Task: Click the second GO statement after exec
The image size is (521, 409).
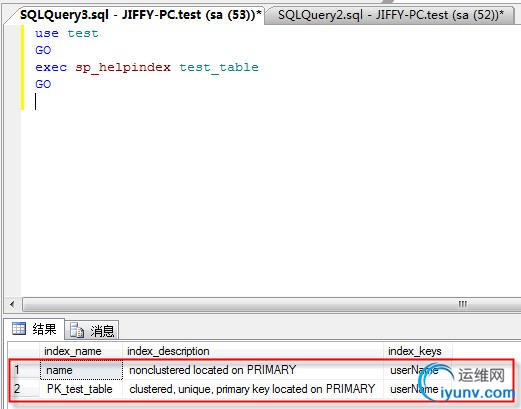Action: point(43,84)
